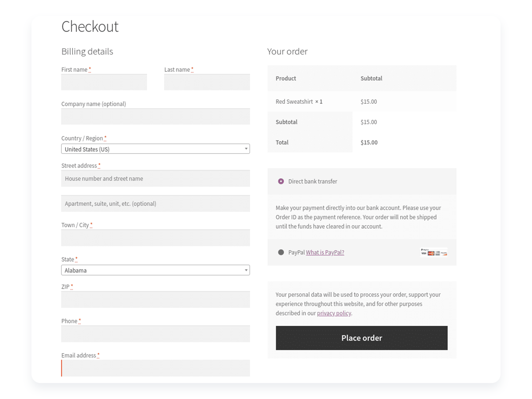Open the What is PayPal? link
This screenshot has width=532, height=399.
tap(325, 252)
